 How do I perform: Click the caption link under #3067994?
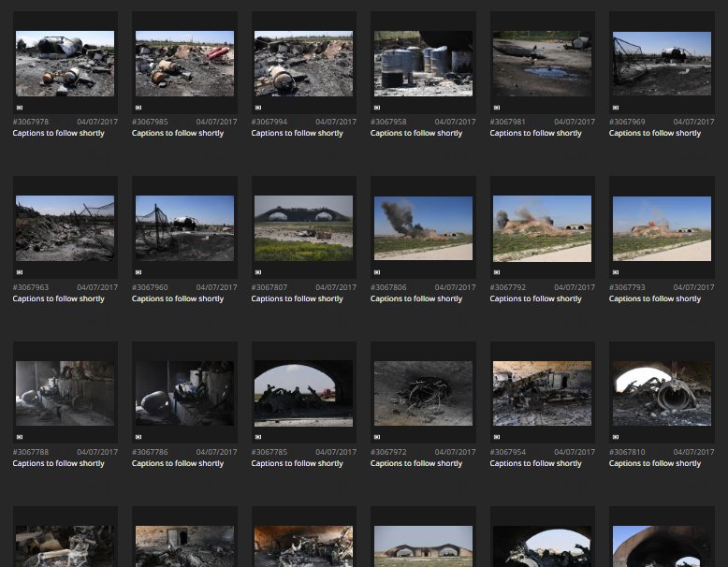(298, 133)
